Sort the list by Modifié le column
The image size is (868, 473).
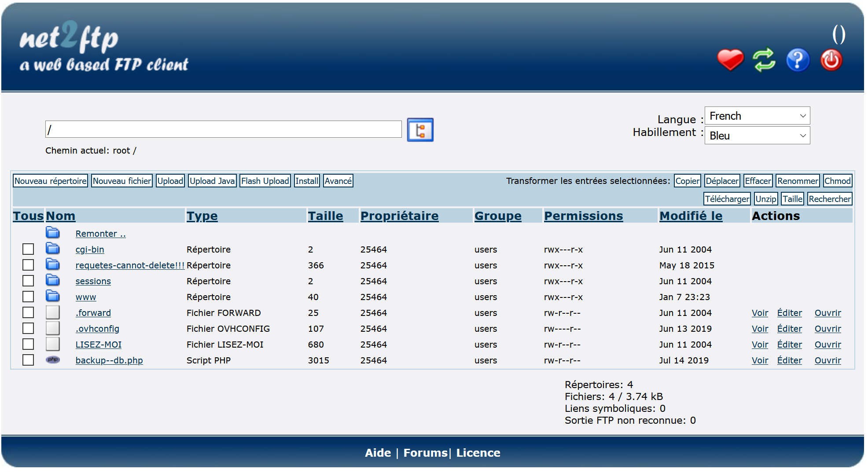691,216
